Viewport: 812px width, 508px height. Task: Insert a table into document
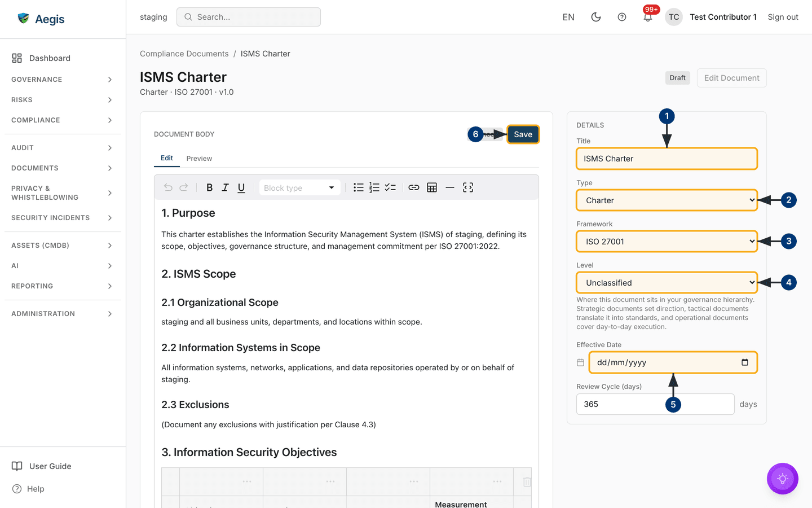(432, 187)
